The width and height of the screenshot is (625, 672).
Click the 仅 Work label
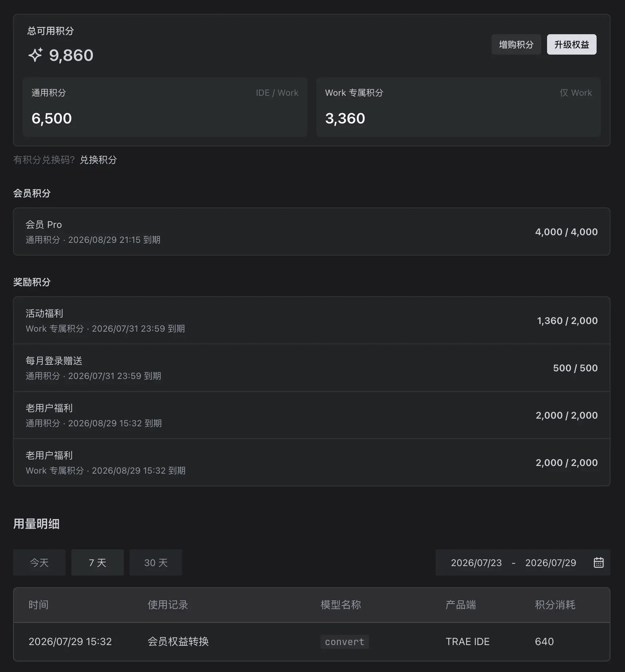click(576, 93)
